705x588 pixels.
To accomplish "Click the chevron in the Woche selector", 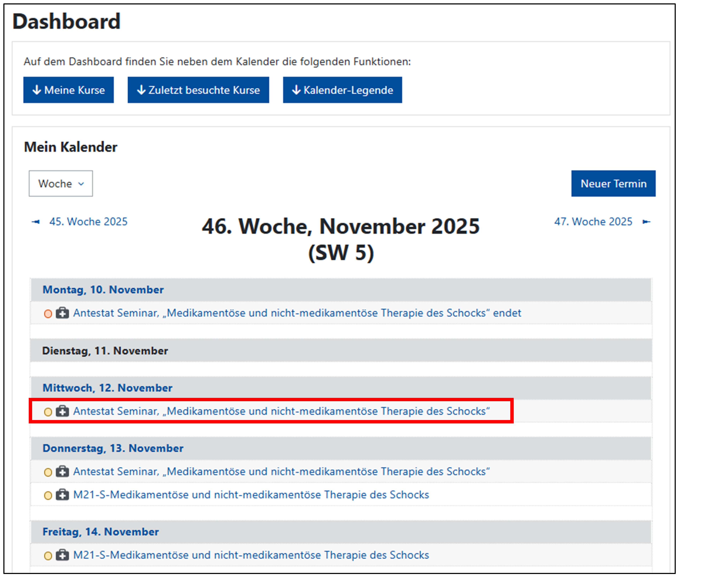I will point(81,184).
